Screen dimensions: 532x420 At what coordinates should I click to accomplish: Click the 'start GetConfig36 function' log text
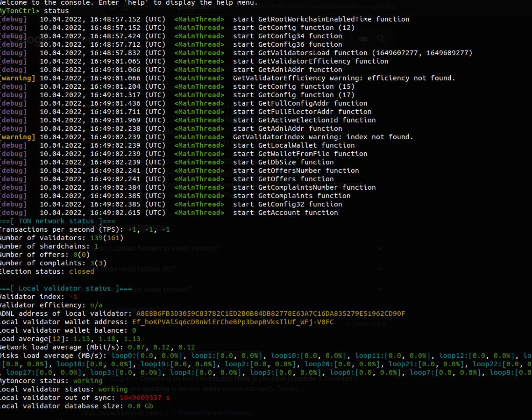point(288,44)
